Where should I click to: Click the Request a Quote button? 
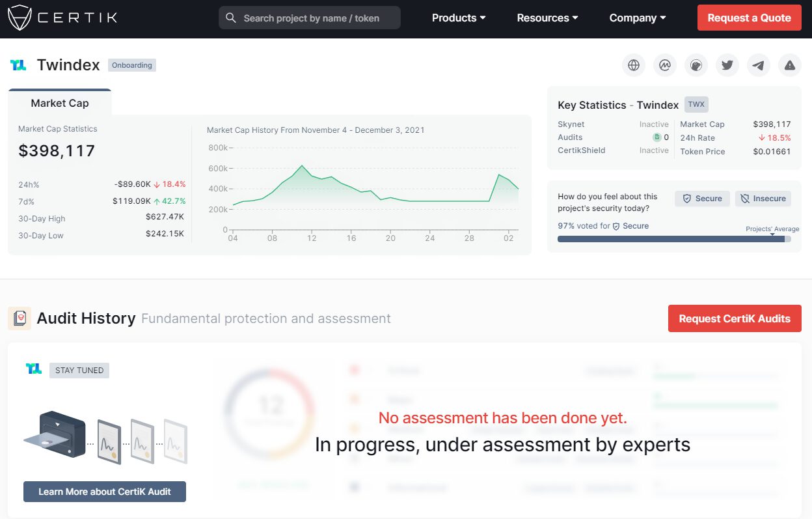coord(750,18)
